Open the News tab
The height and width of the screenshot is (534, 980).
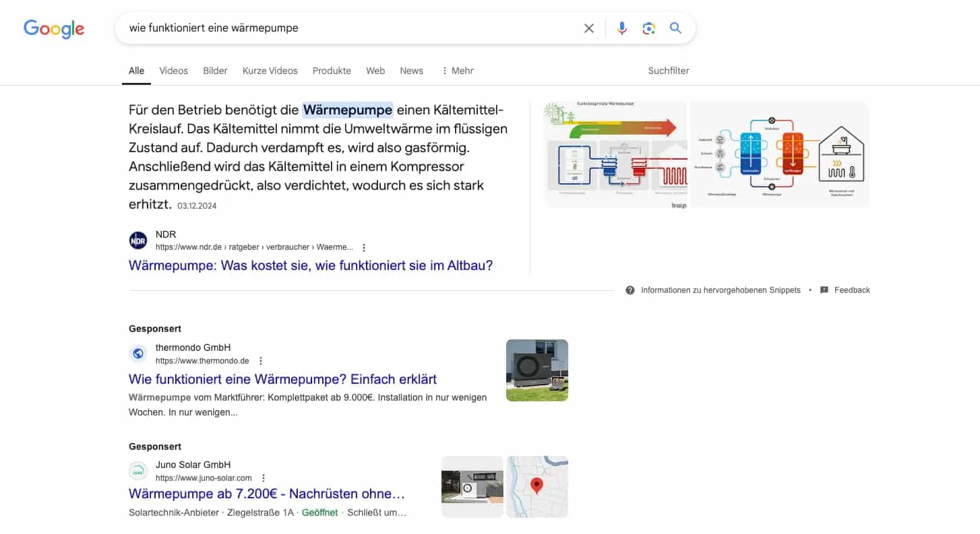point(411,71)
